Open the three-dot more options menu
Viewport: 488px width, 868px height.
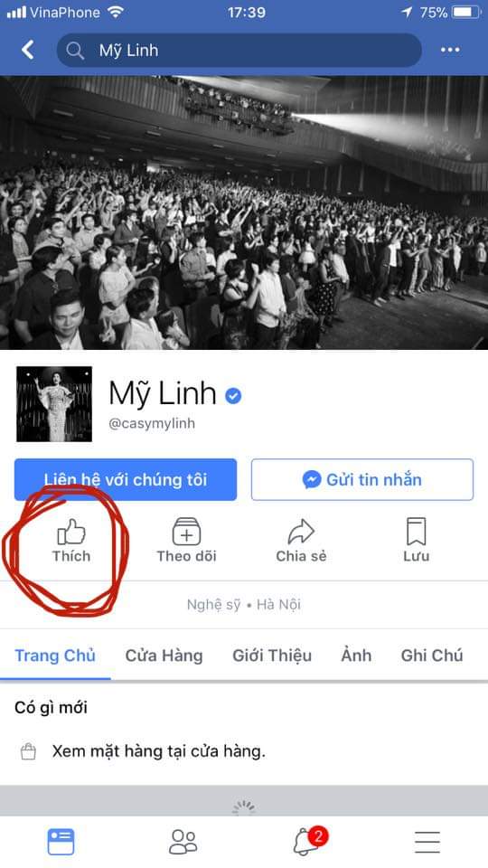[450, 50]
